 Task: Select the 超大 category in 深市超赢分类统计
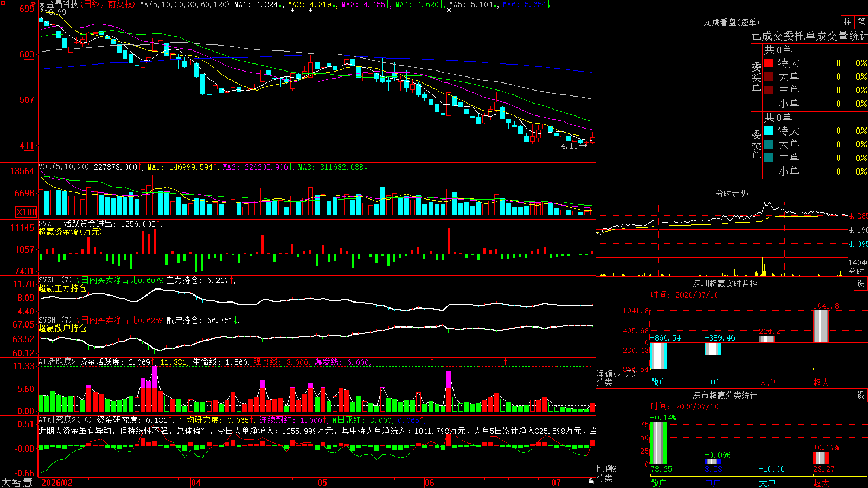pos(821,483)
